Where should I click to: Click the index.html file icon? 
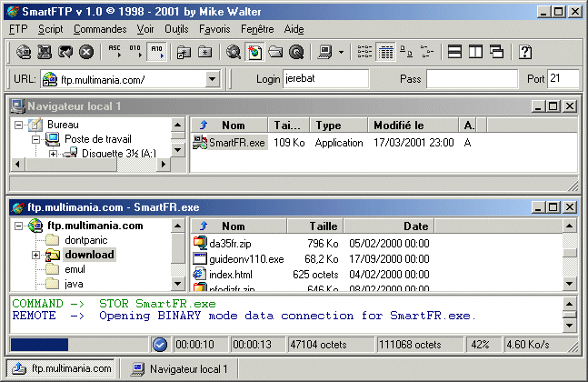(200, 274)
